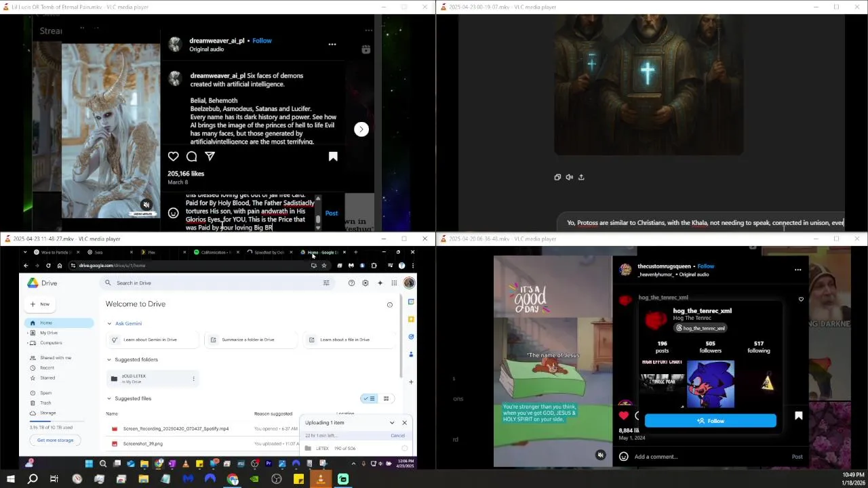Viewport: 868px width, 488px height.
Task: Open OBS Studio on outer desktop taskbar
Action: pos(277,479)
